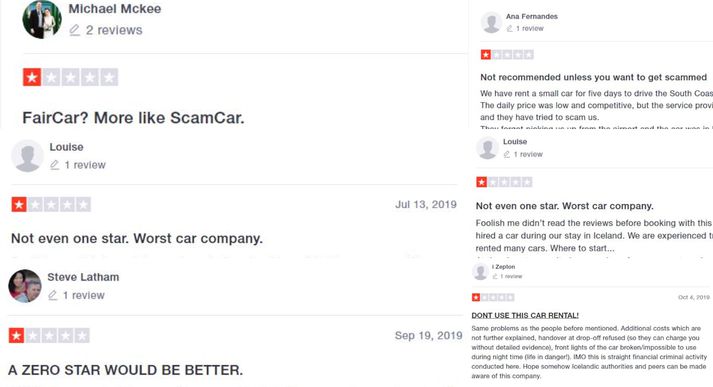Click the Ana Fernandes reviewer name

pyautogui.click(x=532, y=16)
